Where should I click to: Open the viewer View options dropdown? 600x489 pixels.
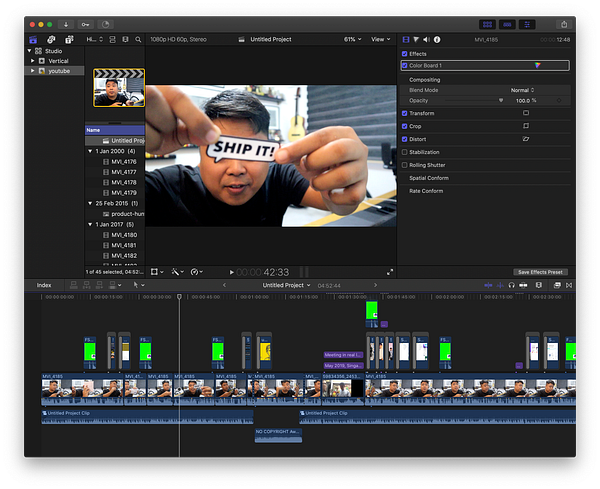380,39
